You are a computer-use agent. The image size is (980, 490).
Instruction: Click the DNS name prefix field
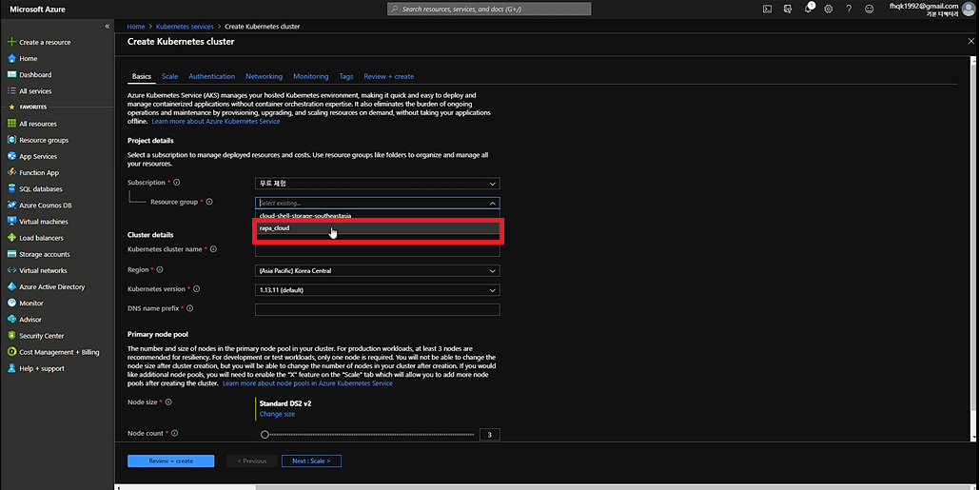pyautogui.click(x=378, y=309)
